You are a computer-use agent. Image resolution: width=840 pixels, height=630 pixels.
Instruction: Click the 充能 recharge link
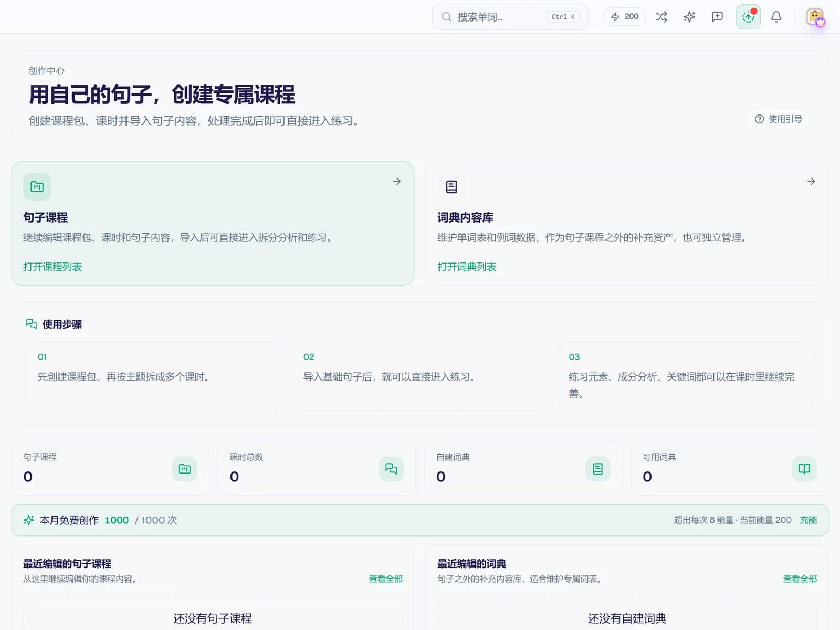808,520
